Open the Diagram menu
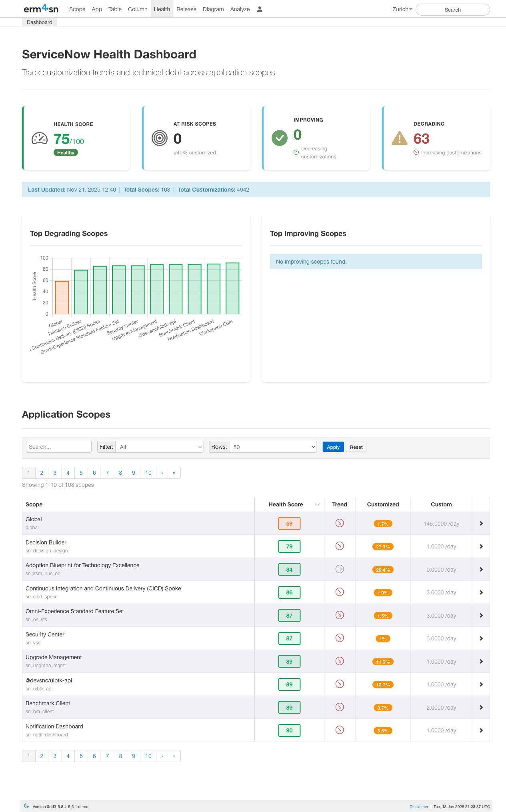Screen dimensions: 506x812 pos(213,9)
